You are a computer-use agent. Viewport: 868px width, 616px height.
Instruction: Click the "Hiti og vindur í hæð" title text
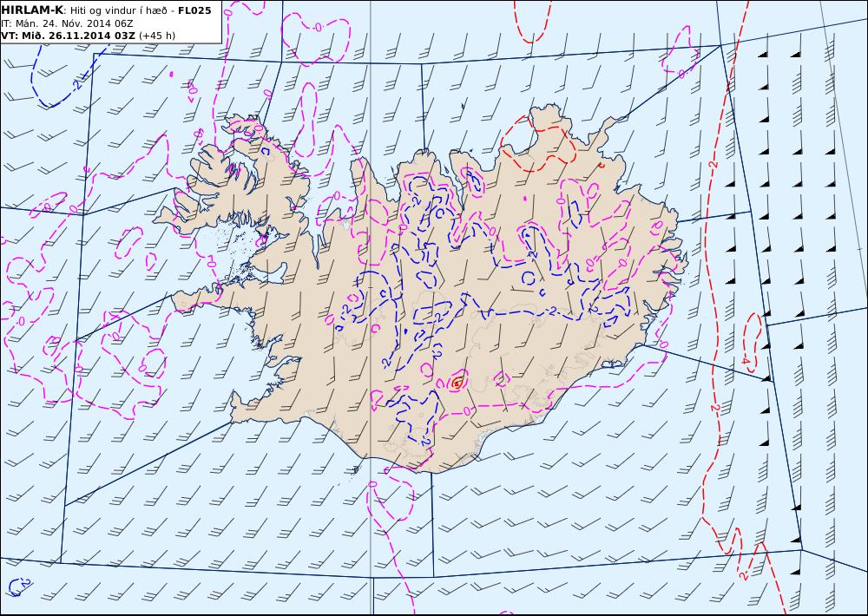(118, 11)
